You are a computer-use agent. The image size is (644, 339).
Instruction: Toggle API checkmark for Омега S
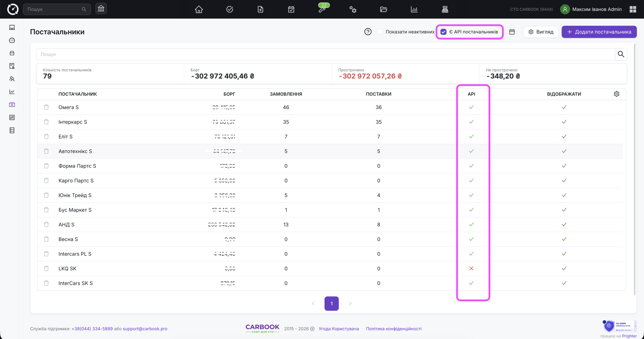471,107
